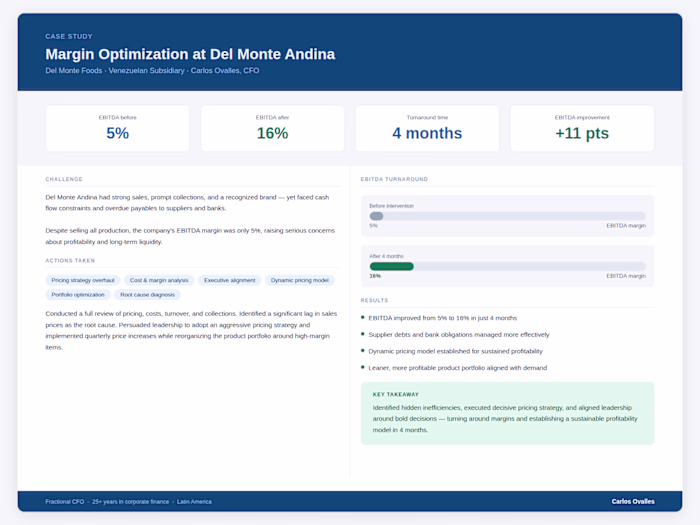700x525 pixels.
Task: Select the subtitle line with Carlos Ovalles, CFO
Action: (x=152, y=71)
